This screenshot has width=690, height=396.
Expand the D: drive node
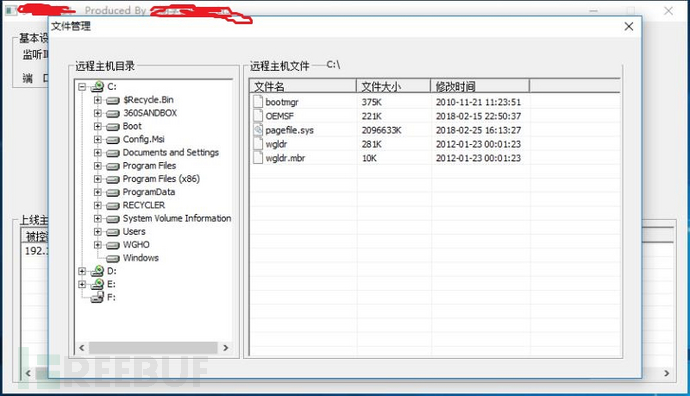pos(82,271)
